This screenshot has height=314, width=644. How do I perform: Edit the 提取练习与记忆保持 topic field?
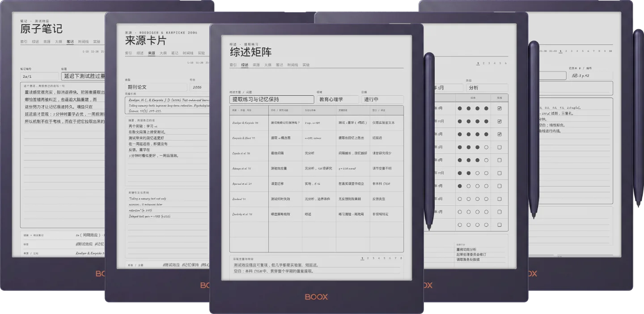click(272, 100)
